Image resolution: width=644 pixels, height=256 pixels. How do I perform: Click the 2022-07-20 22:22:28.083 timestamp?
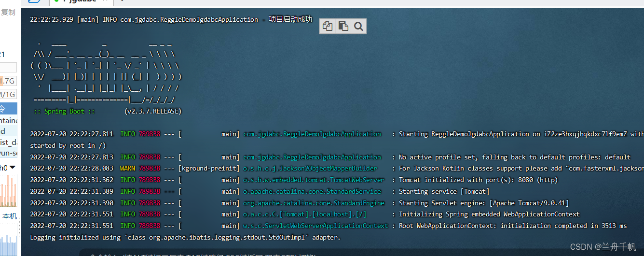click(71, 169)
